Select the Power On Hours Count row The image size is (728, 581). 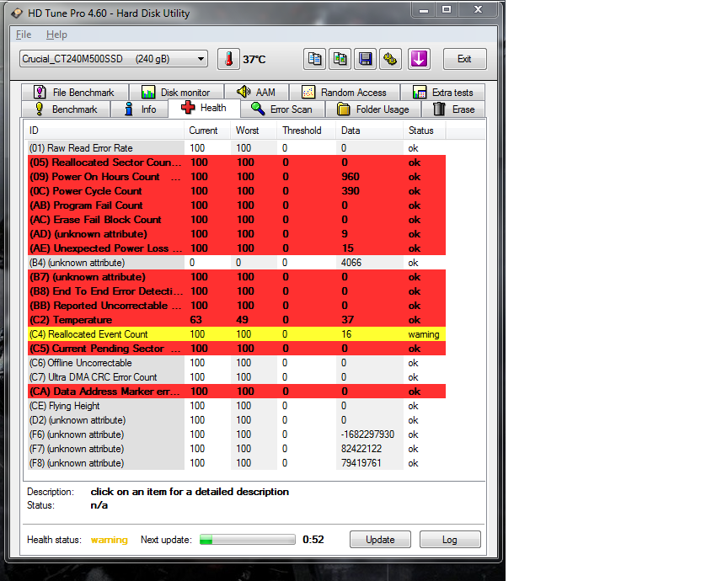(237, 177)
